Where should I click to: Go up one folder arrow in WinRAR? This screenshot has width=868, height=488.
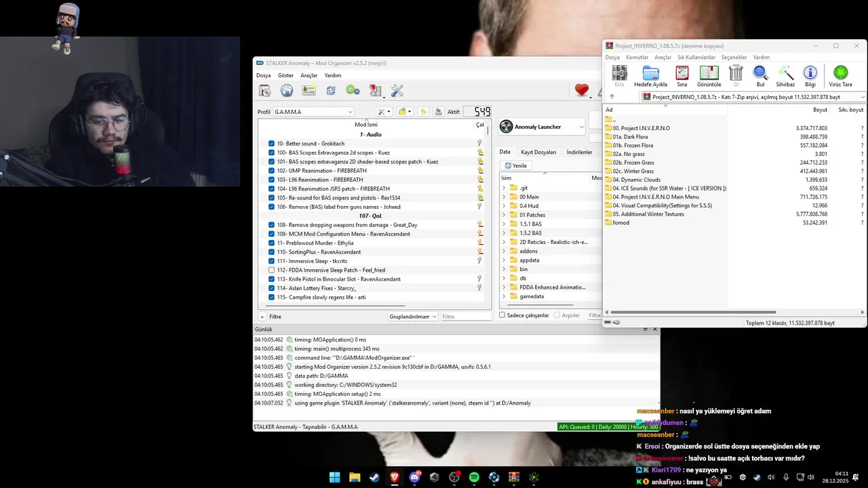[x=612, y=97]
